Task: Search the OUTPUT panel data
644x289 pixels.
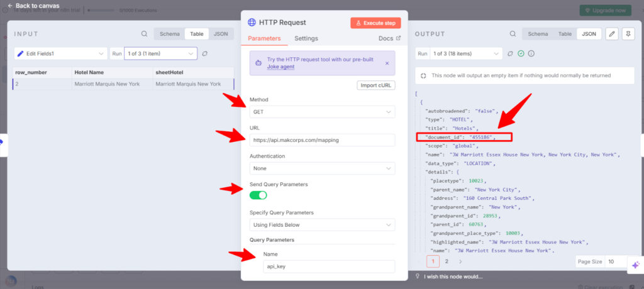Action: (x=513, y=34)
